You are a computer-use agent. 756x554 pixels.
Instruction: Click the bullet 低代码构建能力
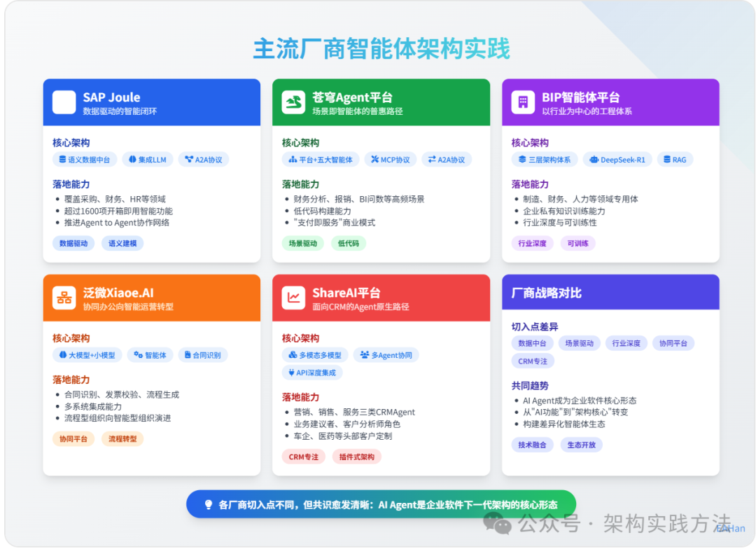tap(323, 211)
